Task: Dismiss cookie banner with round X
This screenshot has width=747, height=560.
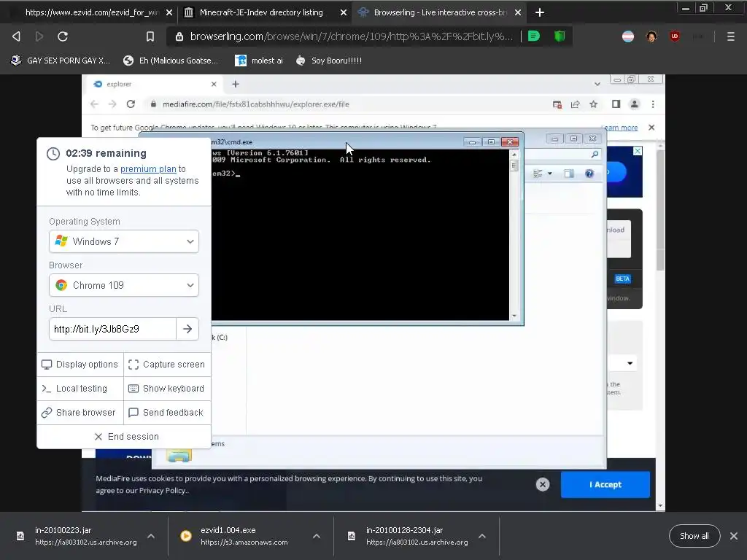Action: pyautogui.click(x=543, y=484)
